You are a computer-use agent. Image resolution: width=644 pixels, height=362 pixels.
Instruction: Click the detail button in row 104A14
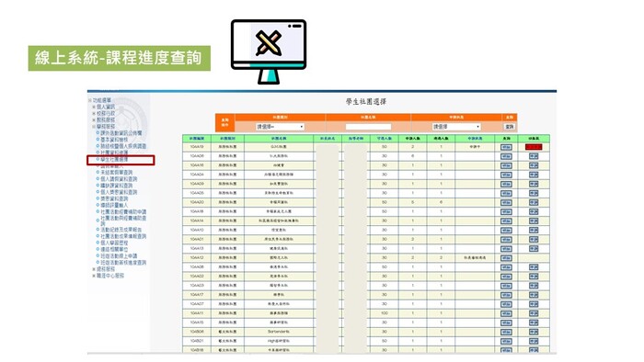tap(506, 221)
